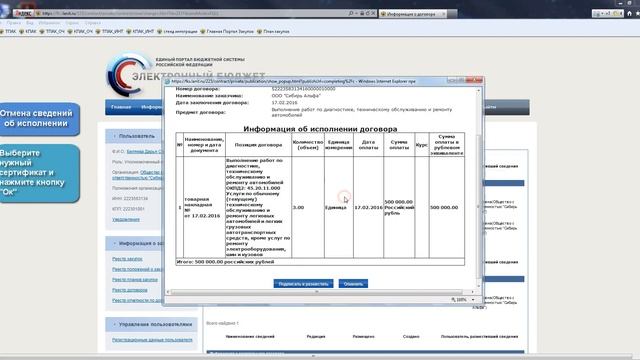The width and height of the screenshot is (640, 360).
Task: Open 'Главная Портал Закупок' bookmark
Action: click(x=227, y=31)
